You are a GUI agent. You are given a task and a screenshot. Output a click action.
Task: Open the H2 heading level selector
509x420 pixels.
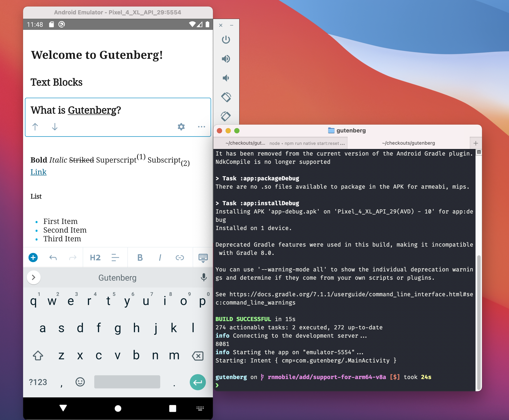pos(95,257)
